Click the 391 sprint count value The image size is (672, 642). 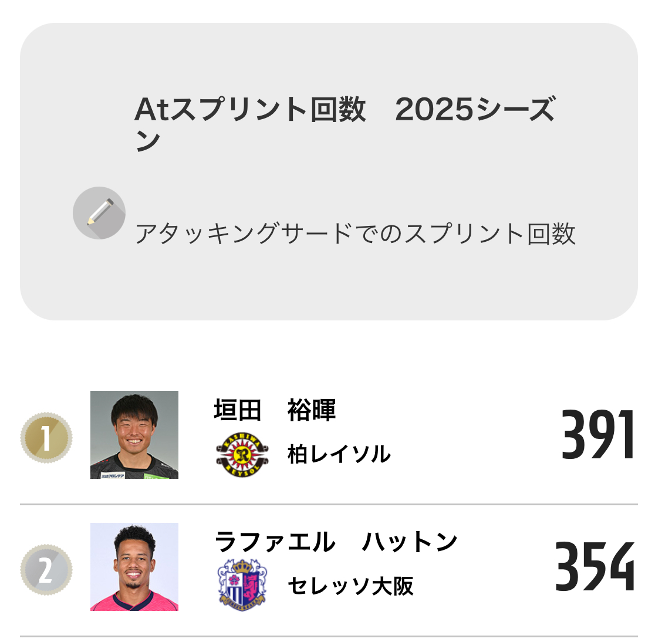[597, 435]
